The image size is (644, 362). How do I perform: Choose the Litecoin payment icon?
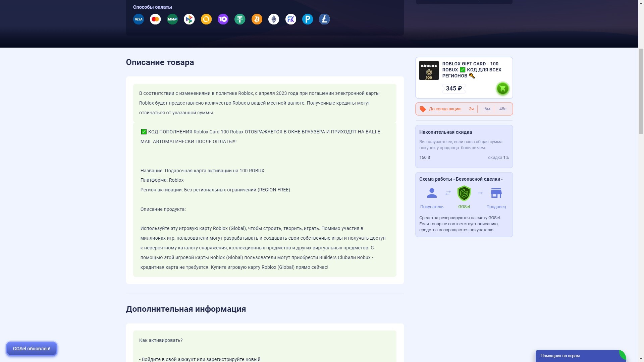[324, 19]
